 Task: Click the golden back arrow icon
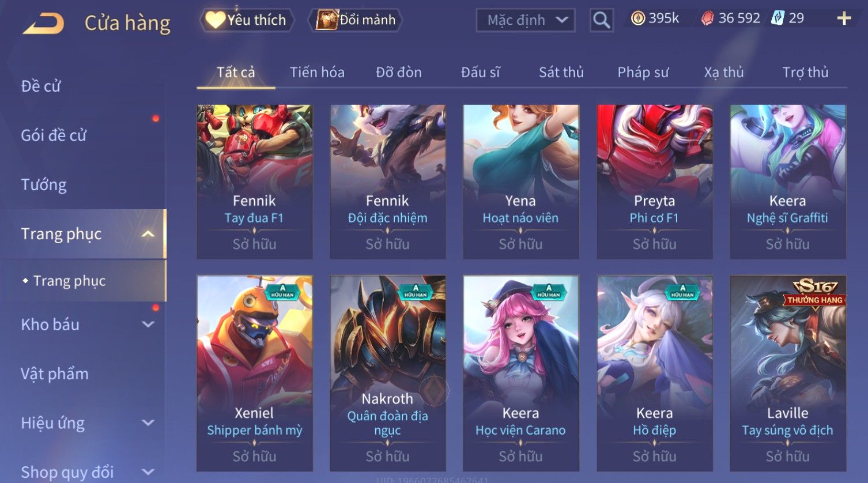coord(43,24)
